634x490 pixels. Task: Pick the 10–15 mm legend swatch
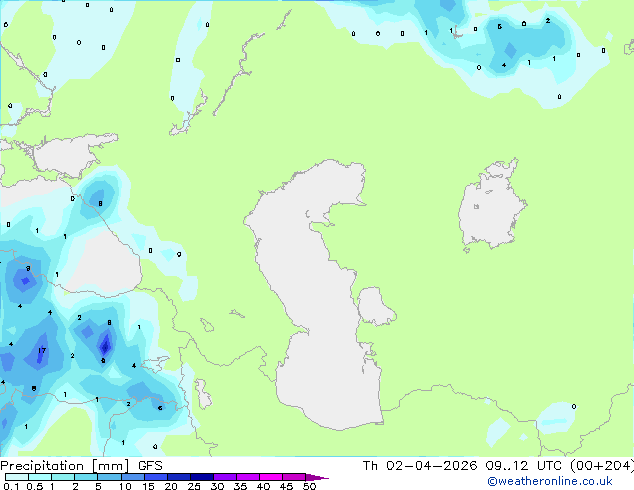click(132, 477)
